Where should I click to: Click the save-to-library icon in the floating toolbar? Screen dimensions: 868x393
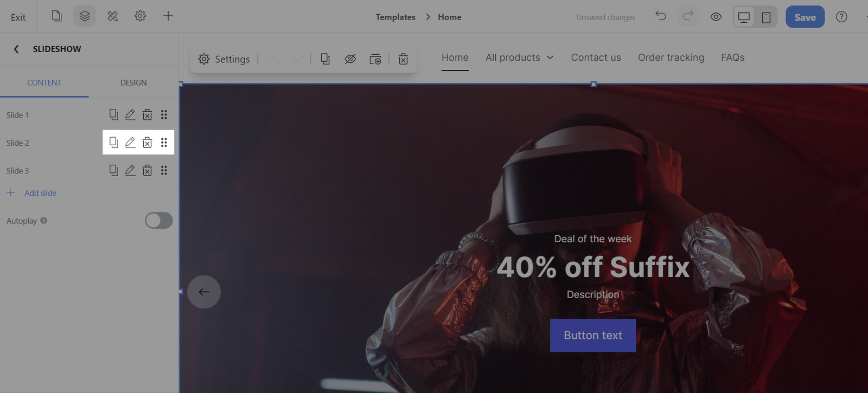(x=375, y=59)
